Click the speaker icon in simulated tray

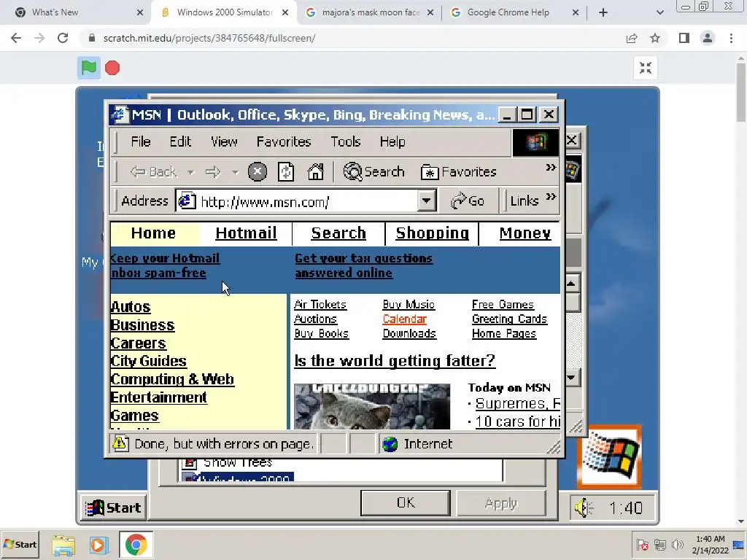tap(583, 508)
